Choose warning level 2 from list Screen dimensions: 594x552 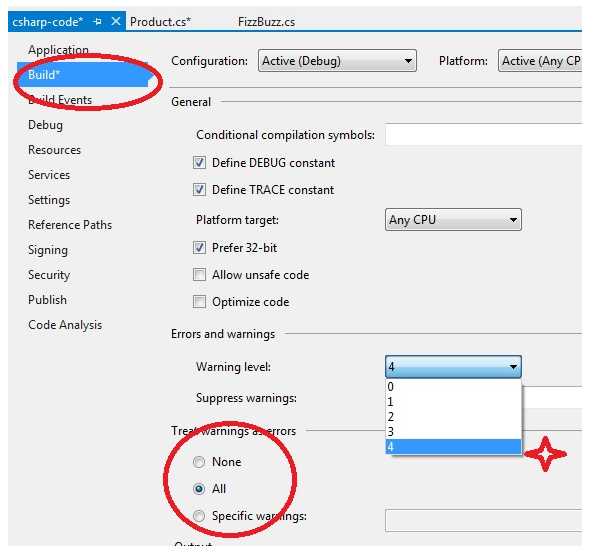453,417
